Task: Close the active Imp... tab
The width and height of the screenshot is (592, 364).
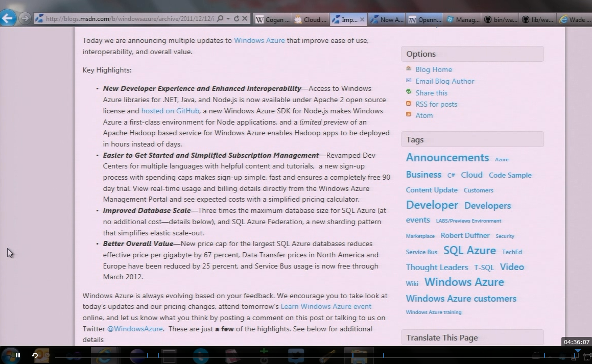Action: coord(362,19)
